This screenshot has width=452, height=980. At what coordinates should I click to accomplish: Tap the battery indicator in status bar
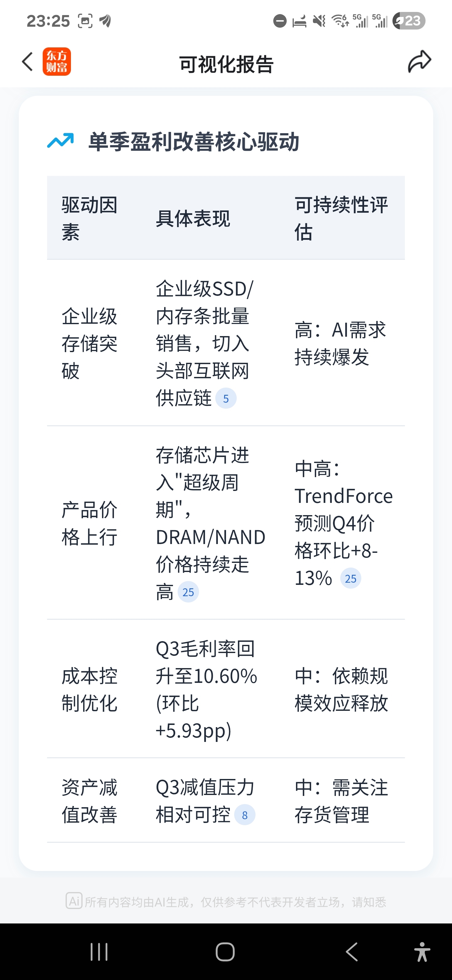tap(409, 21)
